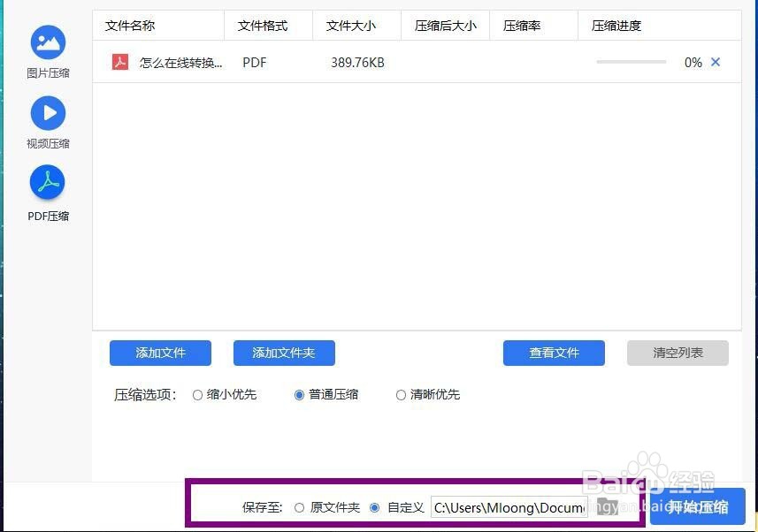Select the 普通压缩 compression option

tap(299, 395)
